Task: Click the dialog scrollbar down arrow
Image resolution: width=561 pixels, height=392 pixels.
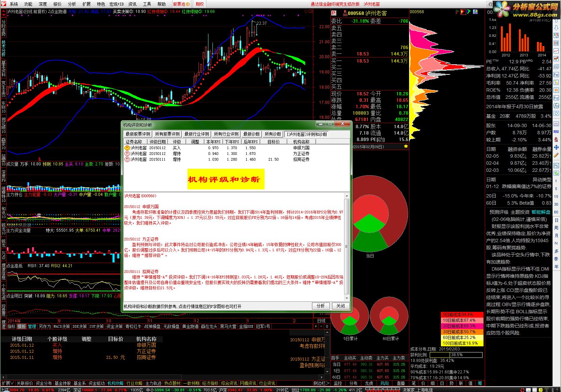Action: click(347, 298)
